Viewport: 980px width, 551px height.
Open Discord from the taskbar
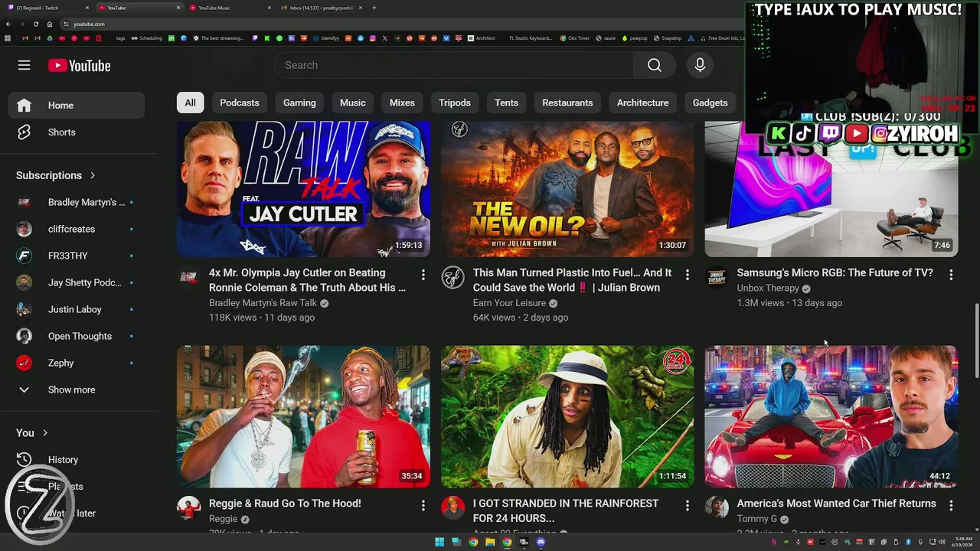click(541, 542)
